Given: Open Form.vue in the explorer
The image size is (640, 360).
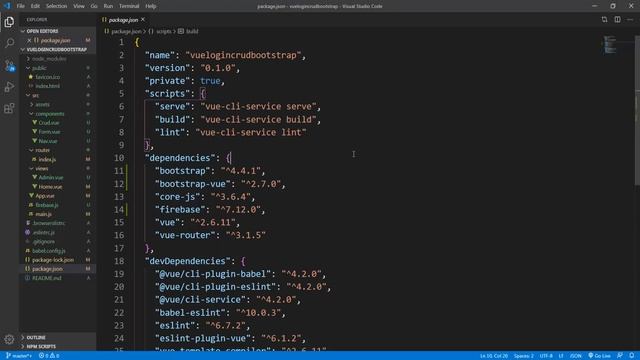Looking at the screenshot, I should click(57, 132).
